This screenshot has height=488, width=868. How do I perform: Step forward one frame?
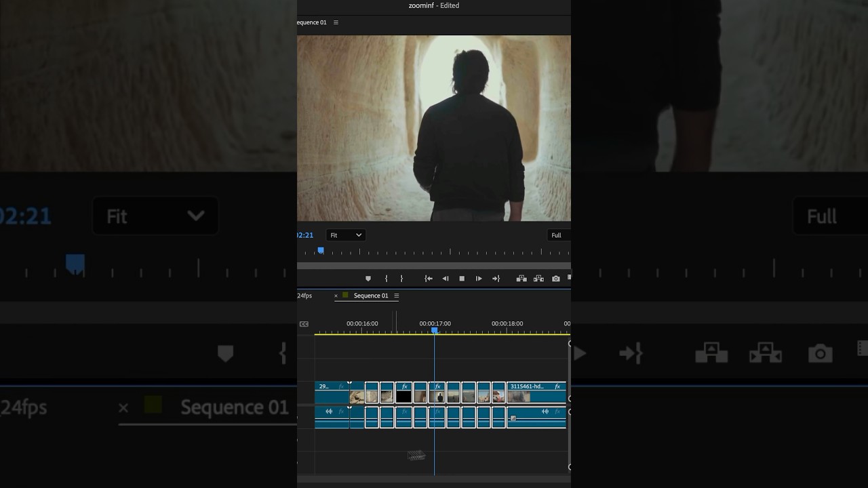(479, 279)
